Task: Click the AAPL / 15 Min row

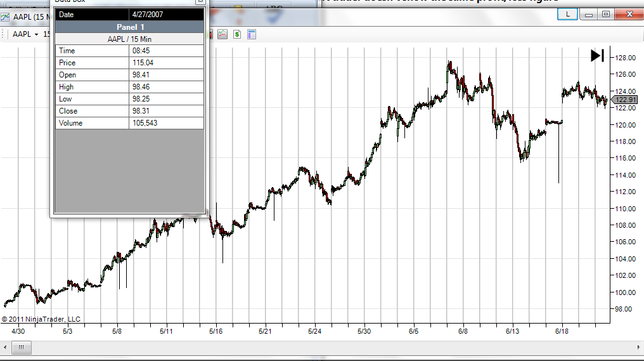Action: (x=130, y=39)
